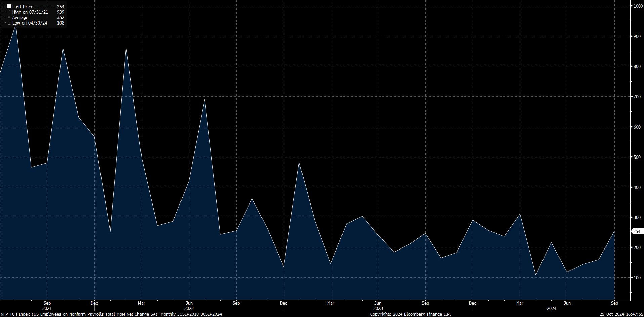Click the Bloomberg Finance L.P. copyright notice
Image resolution: width=644 pixels, height=317 pixels.
click(x=410, y=314)
